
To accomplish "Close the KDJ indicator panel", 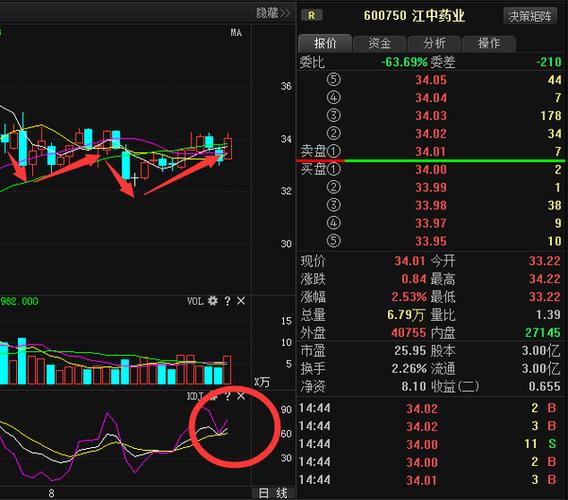I will [241, 396].
